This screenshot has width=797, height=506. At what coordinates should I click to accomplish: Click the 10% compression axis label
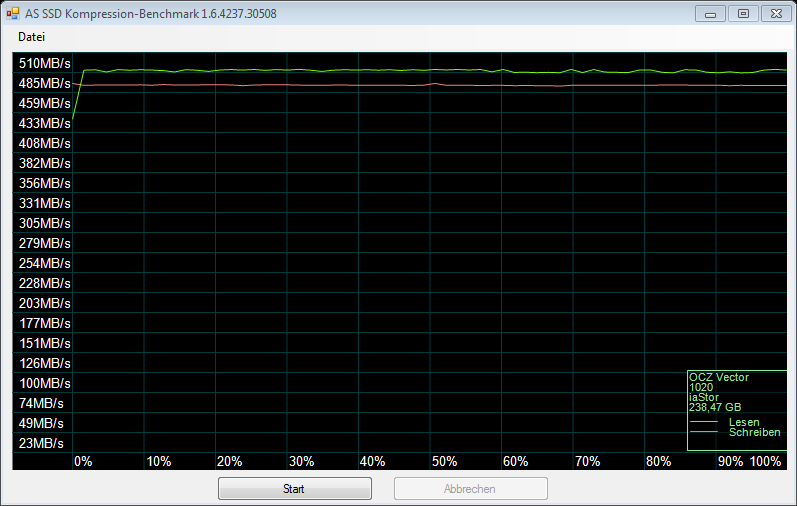pyautogui.click(x=159, y=462)
